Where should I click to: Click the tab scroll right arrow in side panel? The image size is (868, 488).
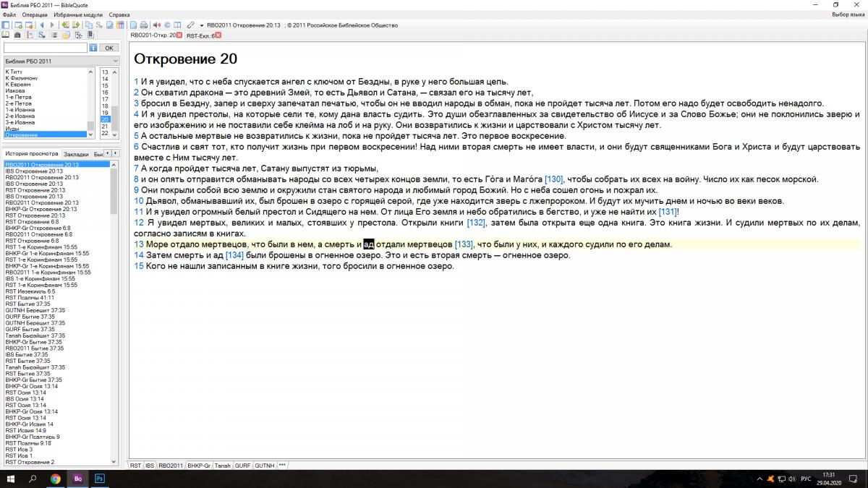[x=115, y=154]
